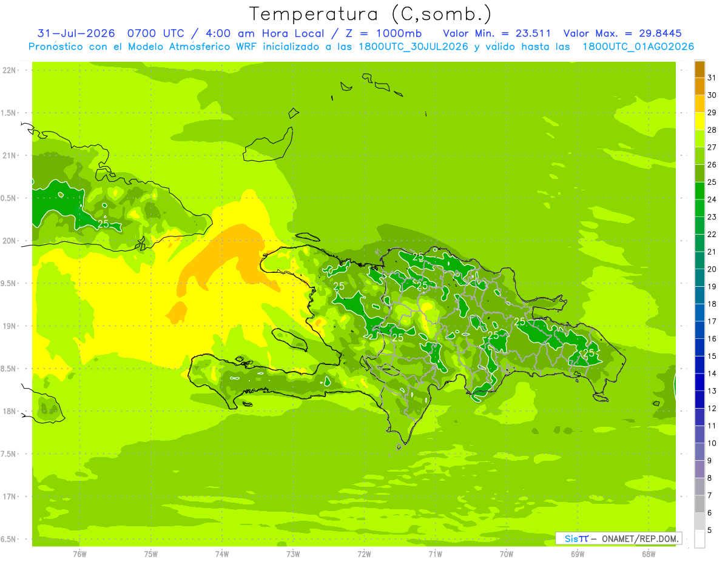728x562 pixels.
Task: Click the "SisTT - ONAMET/REP.DOM." credit label
Action: click(619, 538)
